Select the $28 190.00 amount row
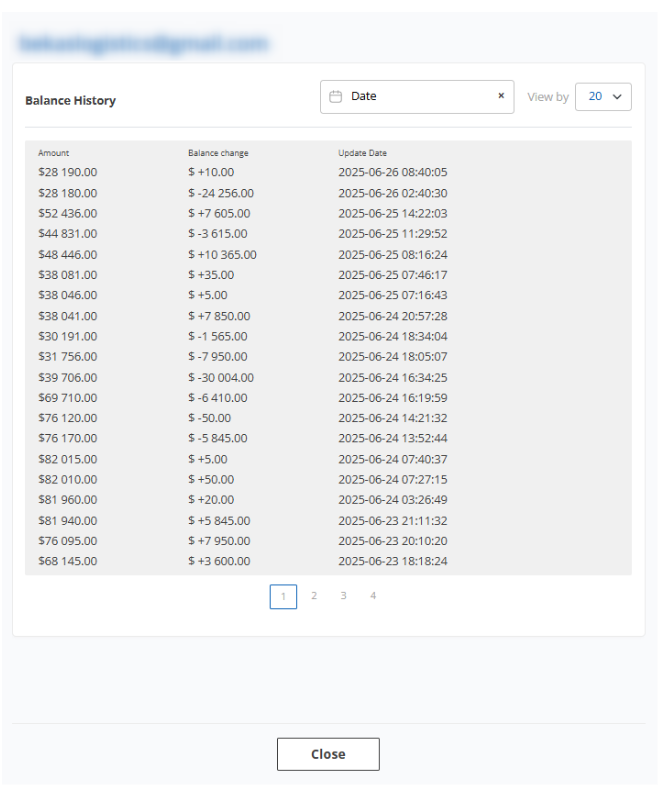Viewport: 659px width, 794px height. pyautogui.click(x=67, y=172)
